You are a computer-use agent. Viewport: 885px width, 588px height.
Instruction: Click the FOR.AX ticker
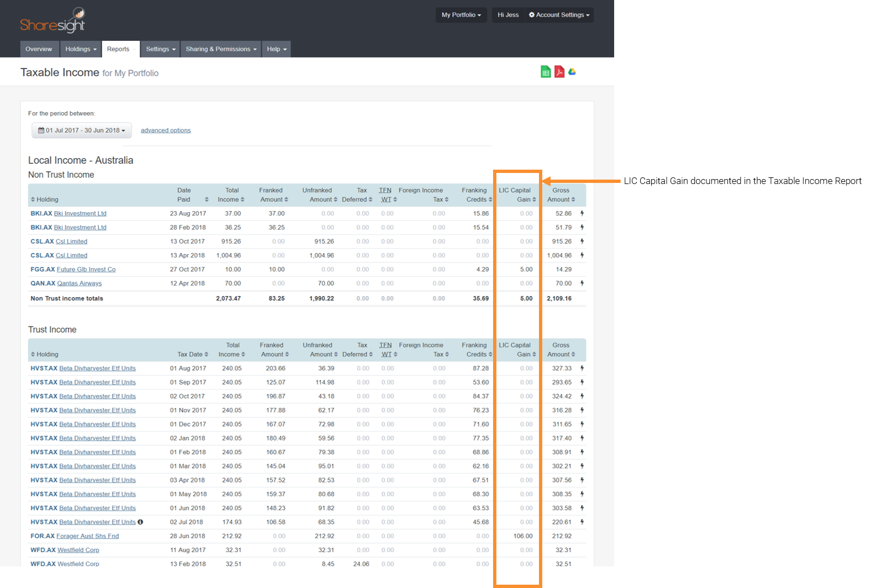[x=43, y=536]
